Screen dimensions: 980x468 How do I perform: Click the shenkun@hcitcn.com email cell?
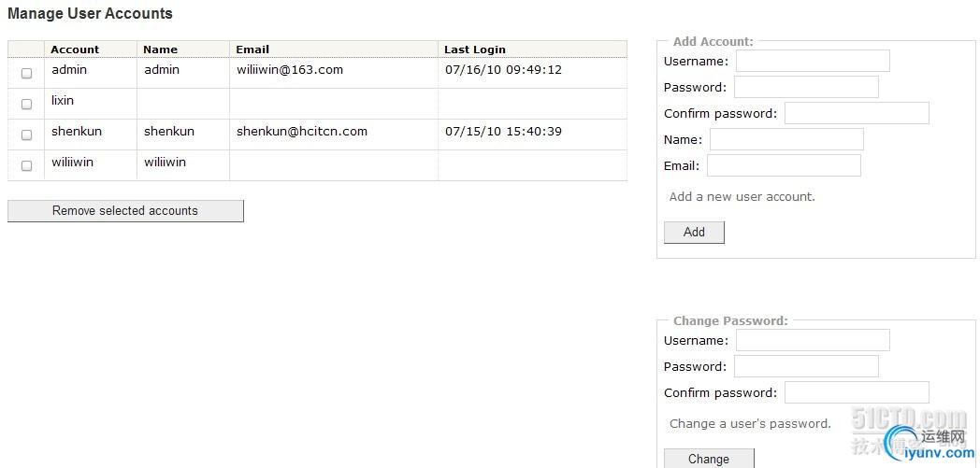click(302, 132)
